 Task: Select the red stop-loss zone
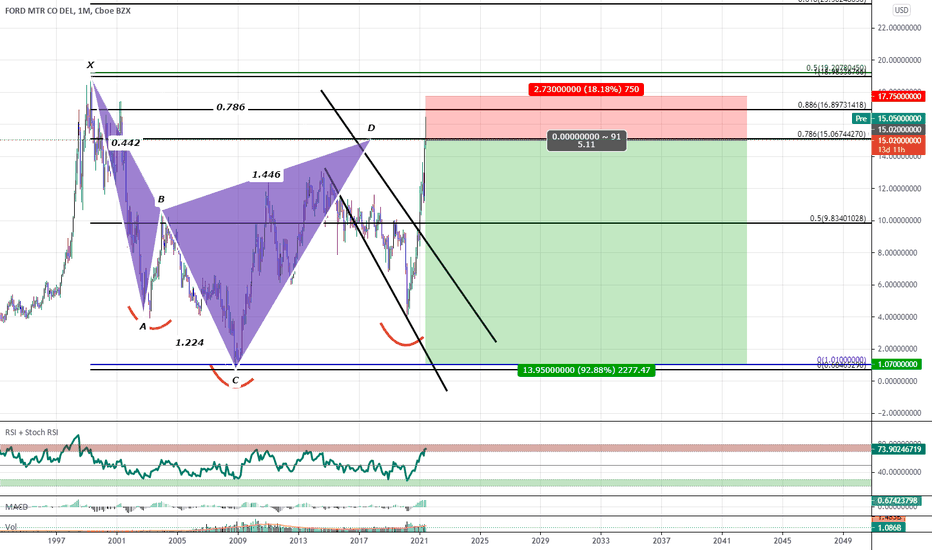coord(586,118)
